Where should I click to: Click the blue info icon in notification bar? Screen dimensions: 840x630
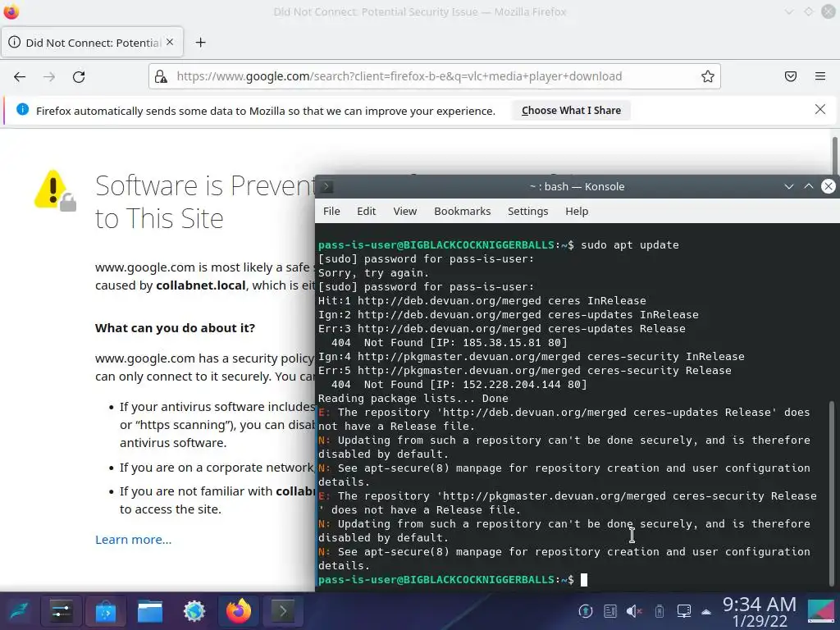22,110
